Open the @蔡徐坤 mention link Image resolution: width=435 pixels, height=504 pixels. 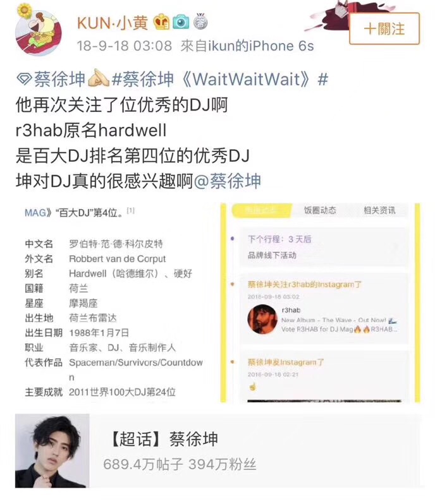coord(227,181)
